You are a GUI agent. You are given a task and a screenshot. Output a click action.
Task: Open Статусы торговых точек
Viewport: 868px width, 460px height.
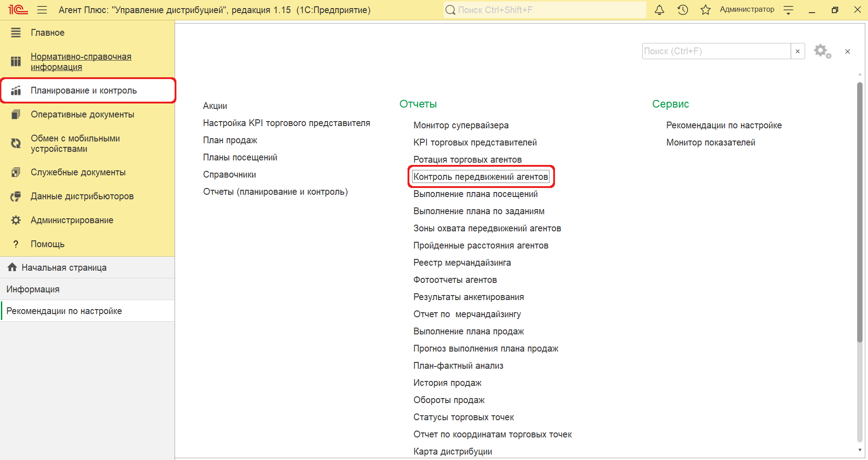pos(464,417)
